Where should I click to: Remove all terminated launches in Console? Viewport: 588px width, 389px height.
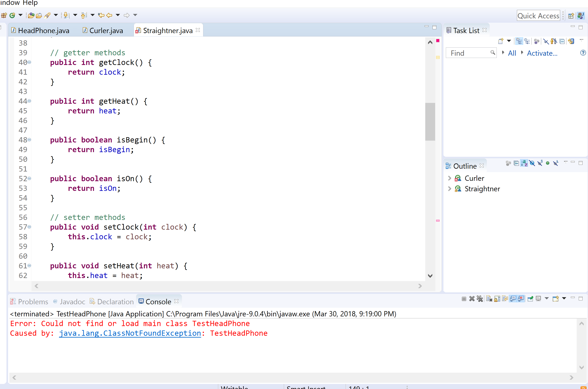(480, 299)
